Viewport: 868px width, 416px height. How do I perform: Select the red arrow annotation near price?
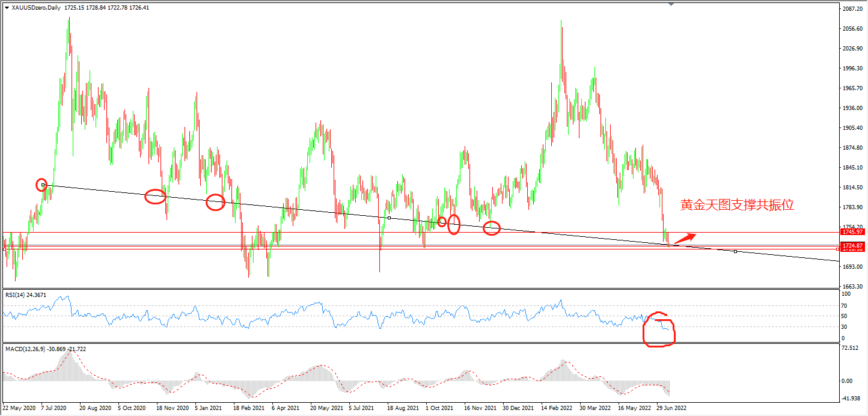pos(685,238)
